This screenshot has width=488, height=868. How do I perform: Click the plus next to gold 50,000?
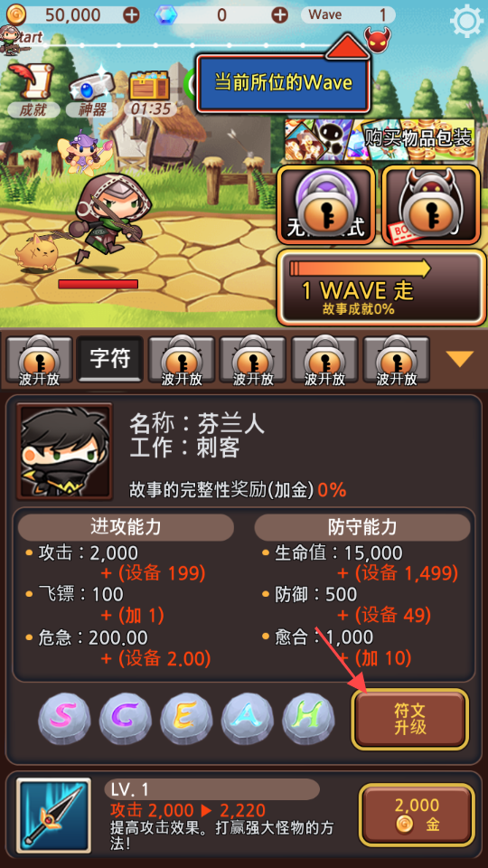pyautogui.click(x=131, y=15)
